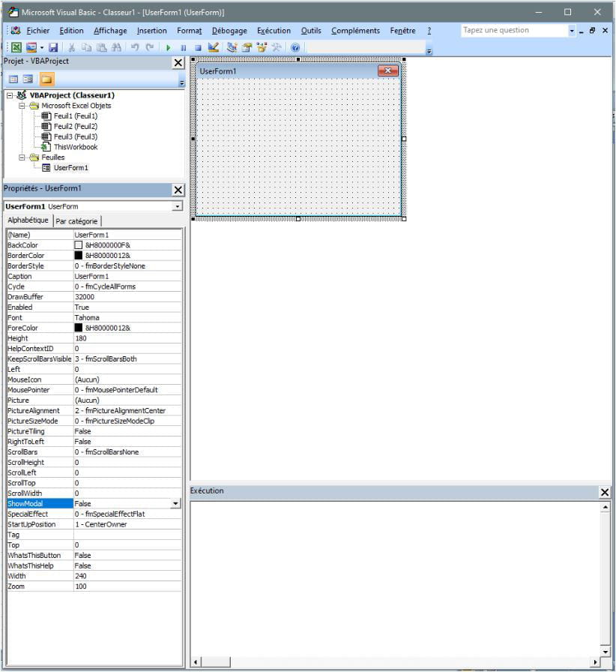Open the Outils menu

pos(311,31)
